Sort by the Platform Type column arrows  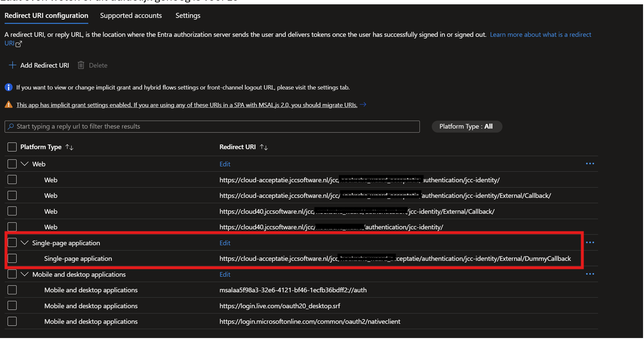tap(69, 147)
